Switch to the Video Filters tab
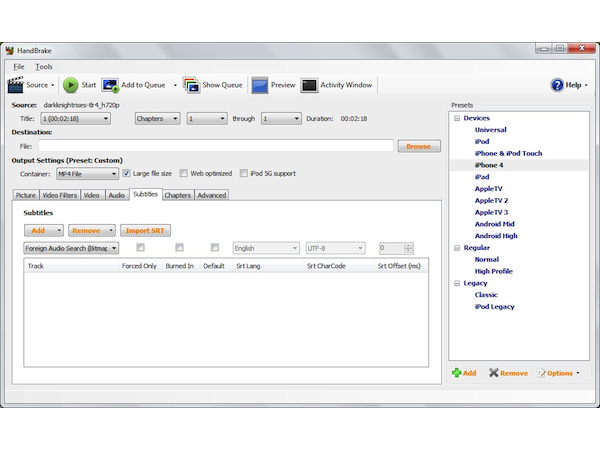The image size is (600, 450). pyautogui.click(x=60, y=195)
